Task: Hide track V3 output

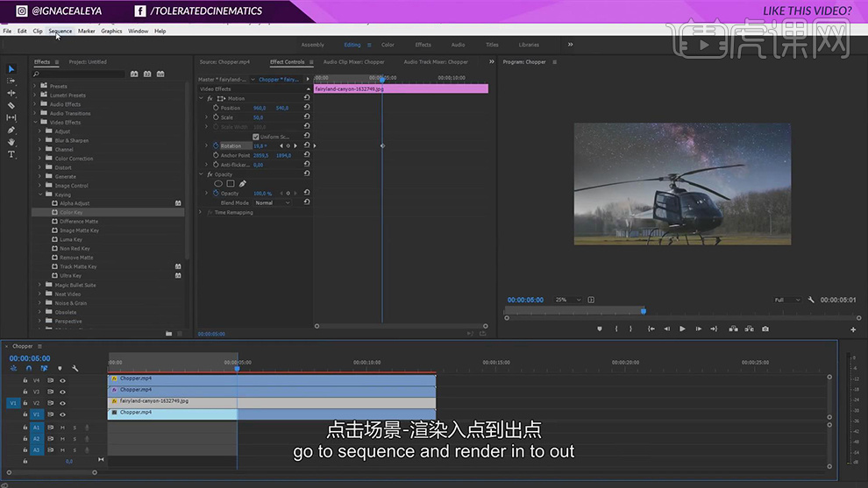Action: tap(62, 392)
